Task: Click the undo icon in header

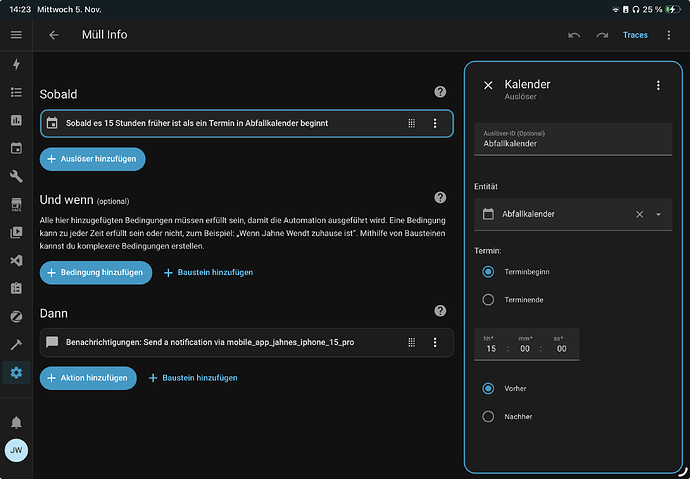Action: (574, 35)
